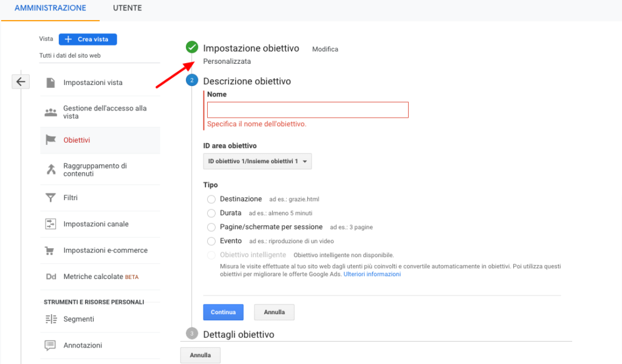The height and width of the screenshot is (364, 622).
Task: Click the blue Continua button
Action: 224,312
